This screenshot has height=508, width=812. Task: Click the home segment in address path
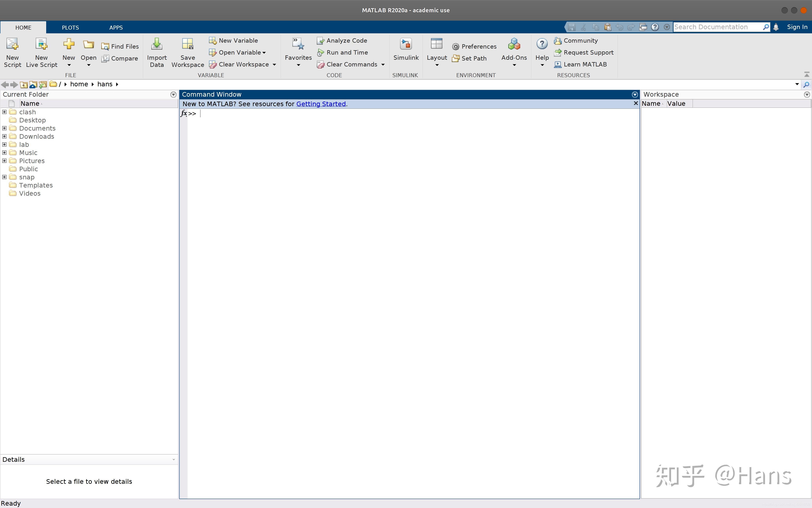(x=79, y=84)
